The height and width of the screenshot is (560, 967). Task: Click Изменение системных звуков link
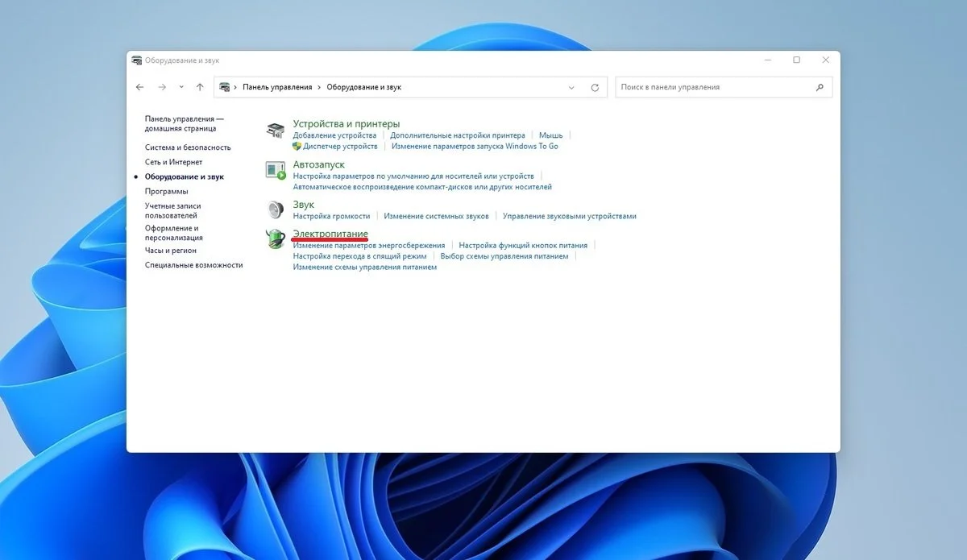[437, 216]
